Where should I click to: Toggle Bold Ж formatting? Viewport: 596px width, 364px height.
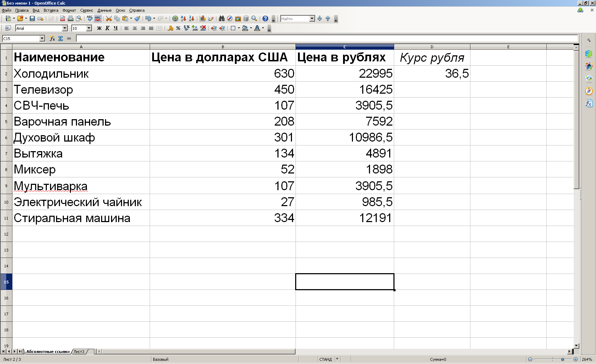coord(99,28)
